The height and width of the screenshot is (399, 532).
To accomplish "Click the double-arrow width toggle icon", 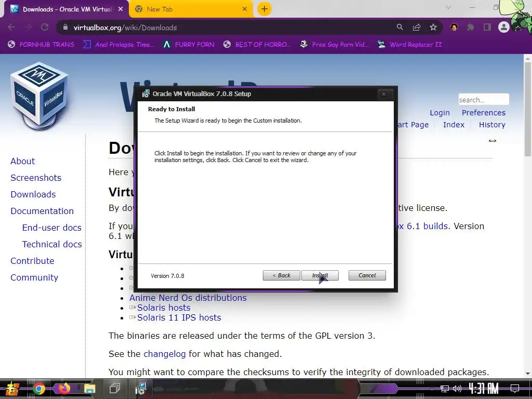I will tap(493, 141).
